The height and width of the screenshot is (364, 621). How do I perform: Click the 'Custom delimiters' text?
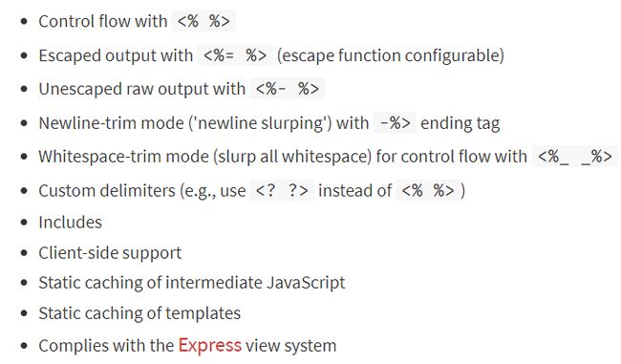pyautogui.click(x=107, y=190)
